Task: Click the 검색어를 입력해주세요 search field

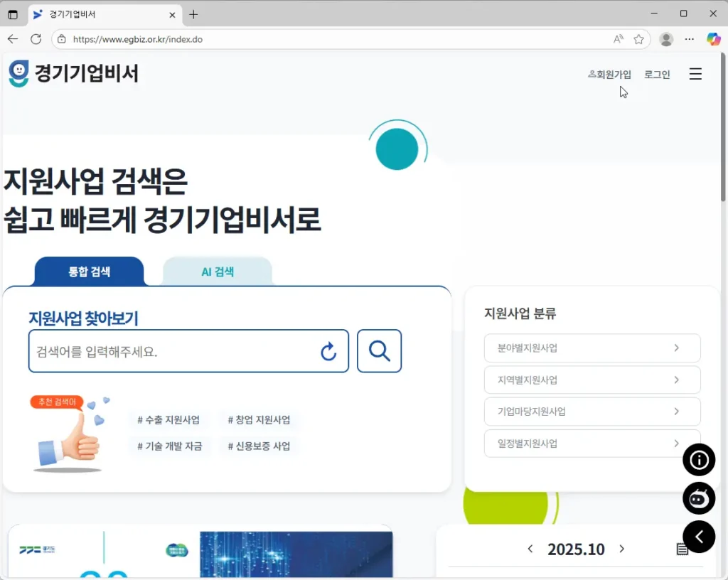Action: [x=171, y=351]
